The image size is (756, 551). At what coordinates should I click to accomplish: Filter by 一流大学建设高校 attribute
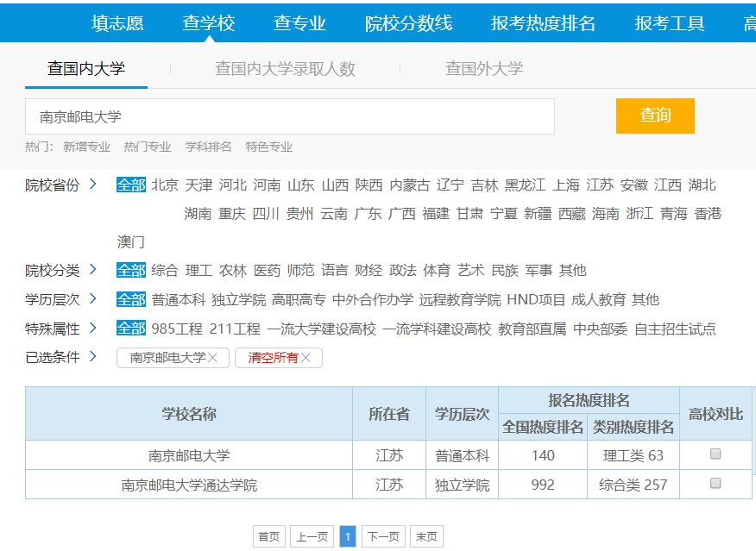322,329
